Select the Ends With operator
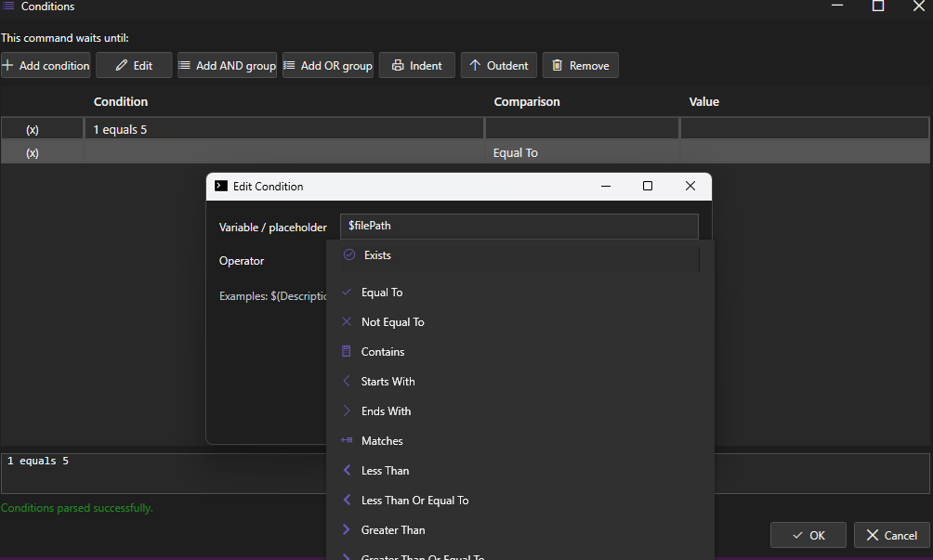The image size is (933, 560). click(519, 411)
